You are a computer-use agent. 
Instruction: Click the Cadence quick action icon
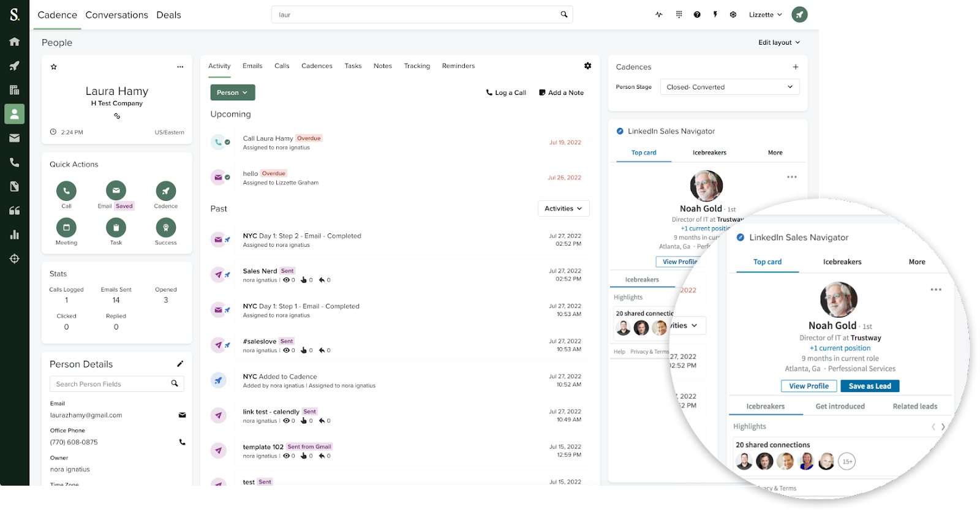pos(165,191)
